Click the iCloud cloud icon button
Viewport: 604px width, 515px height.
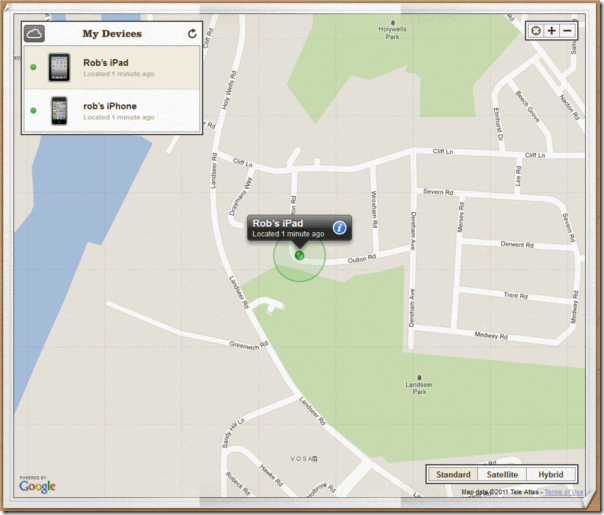point(34,34)
